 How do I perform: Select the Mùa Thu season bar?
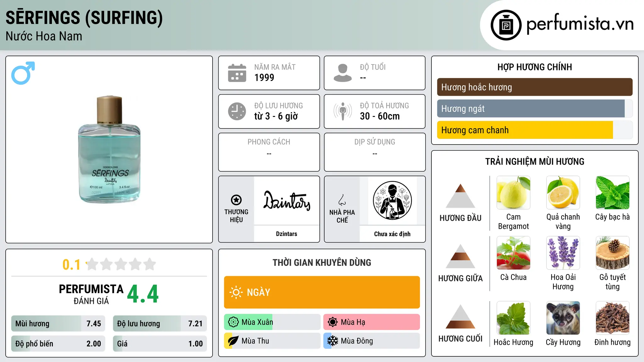(272, 341)
